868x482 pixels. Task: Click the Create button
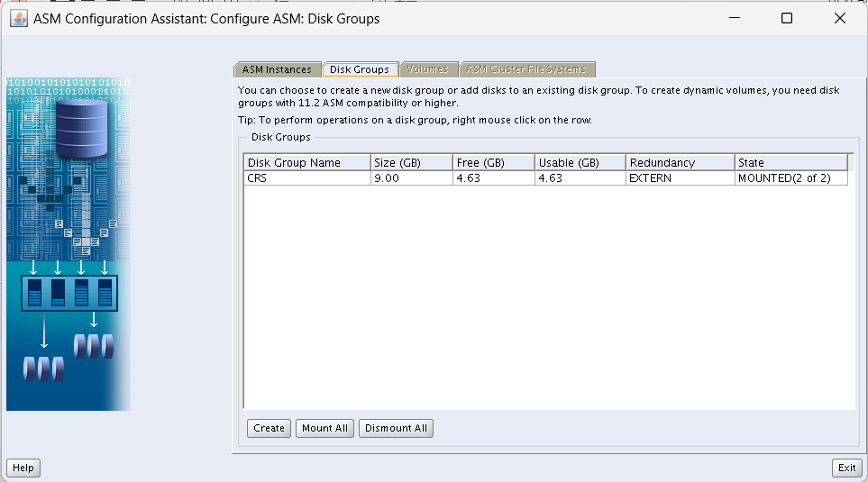pyautogui.click(x=269, y=428)
